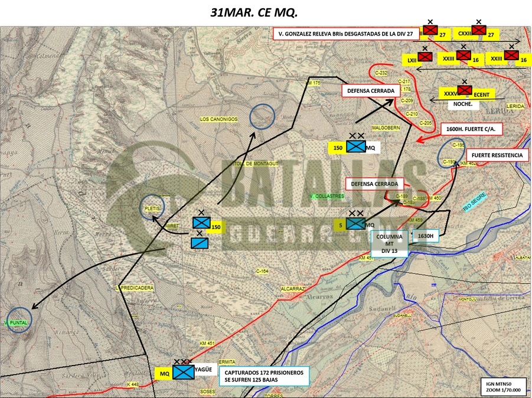Click the red brigade symbol next to LXII
The image size is (532, 398).
[425, 57]
